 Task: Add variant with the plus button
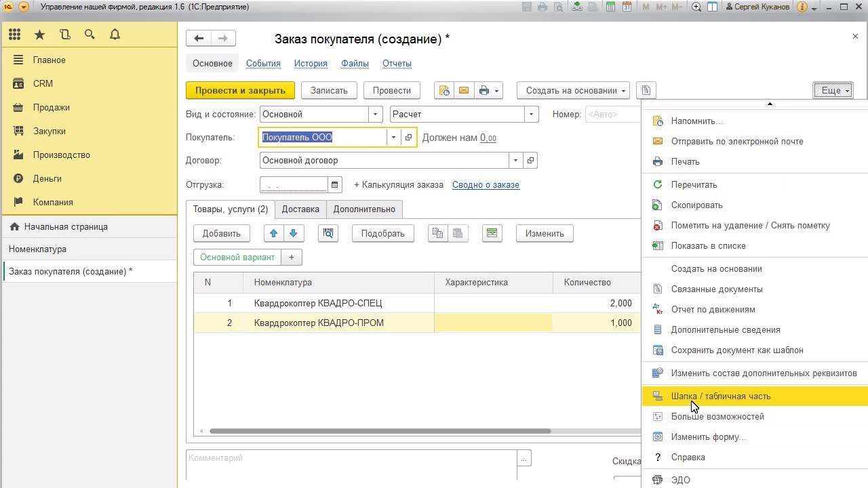292,257
